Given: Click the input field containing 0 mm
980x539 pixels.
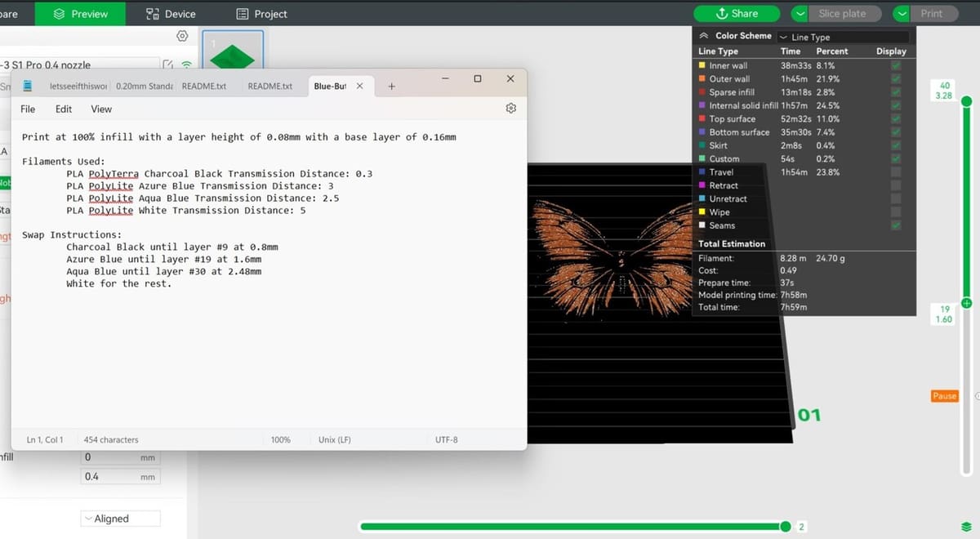Looking at the screenshot, I should pos(120,457).
